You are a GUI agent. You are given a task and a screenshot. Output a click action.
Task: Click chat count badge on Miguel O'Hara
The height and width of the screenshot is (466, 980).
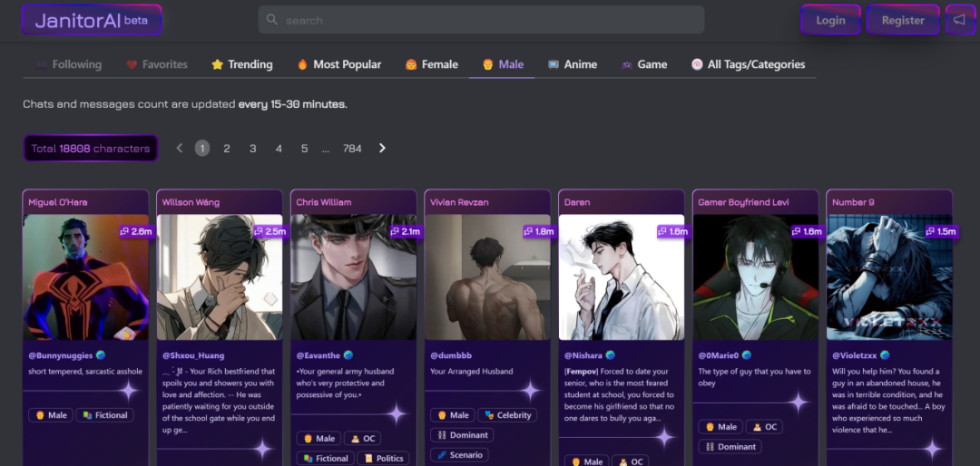136,231
